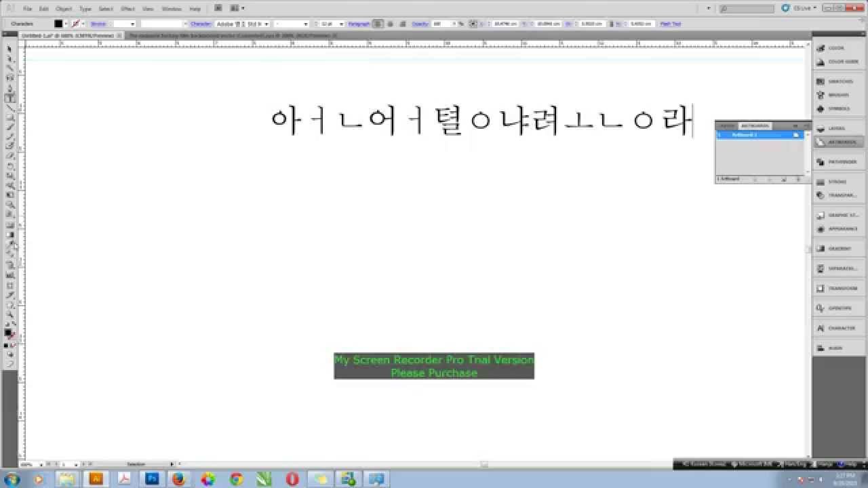This screenshot has height=488, width=868.
Task: Select the Rotate tool
Action: click(9, 166)
